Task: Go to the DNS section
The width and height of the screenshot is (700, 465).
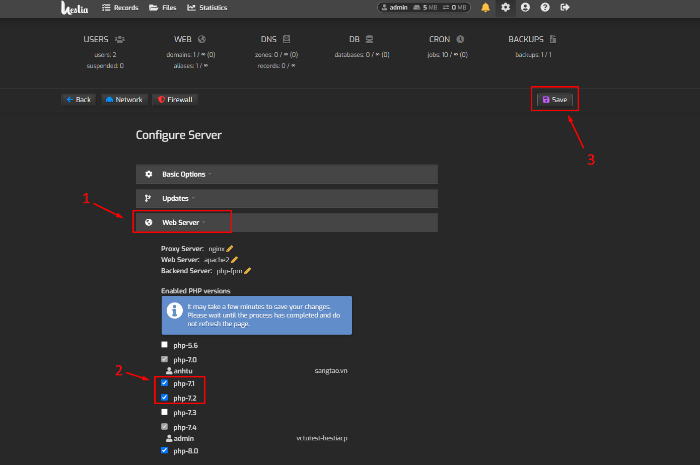Action: 275,39
